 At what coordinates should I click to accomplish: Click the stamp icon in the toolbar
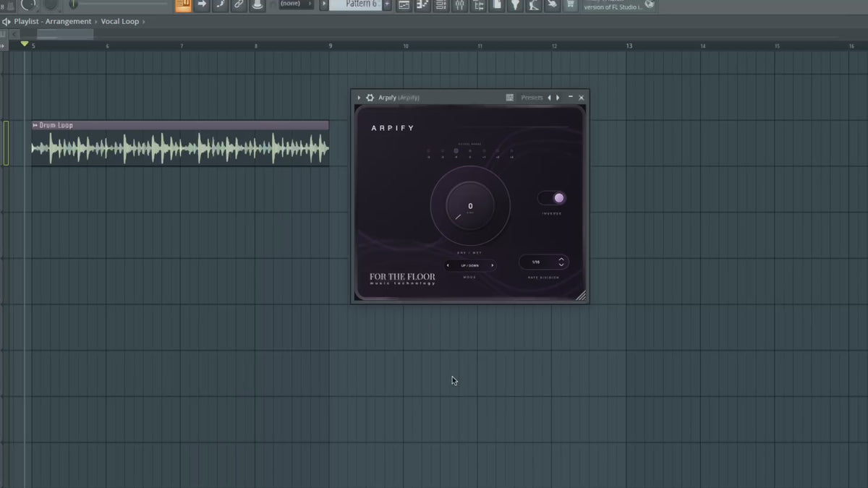click(258, 5)
